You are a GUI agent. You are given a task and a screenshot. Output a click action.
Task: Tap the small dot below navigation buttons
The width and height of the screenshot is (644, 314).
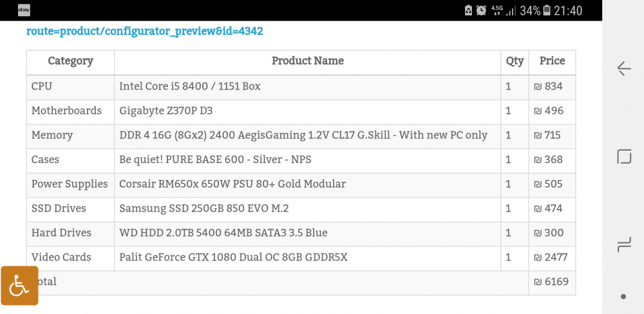[x=623, y=297]
